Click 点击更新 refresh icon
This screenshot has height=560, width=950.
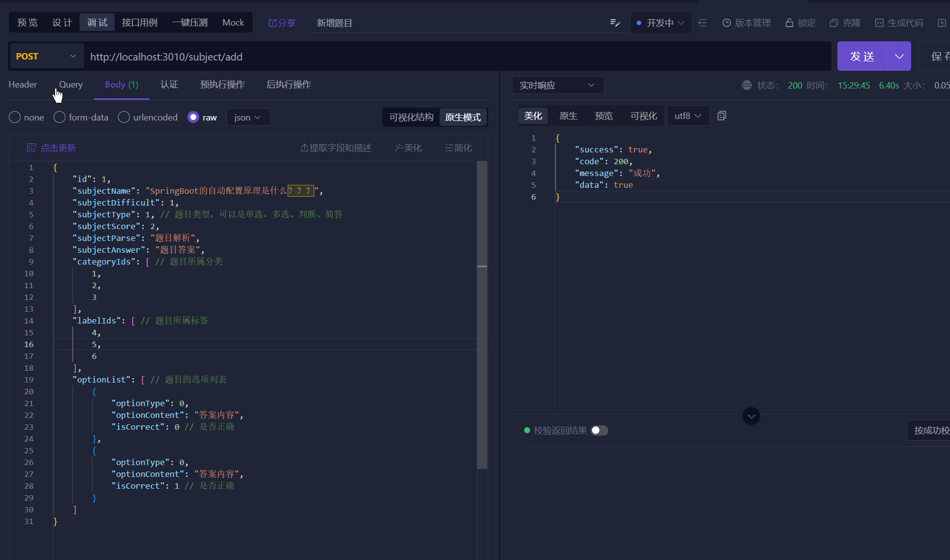coord(31,148)
